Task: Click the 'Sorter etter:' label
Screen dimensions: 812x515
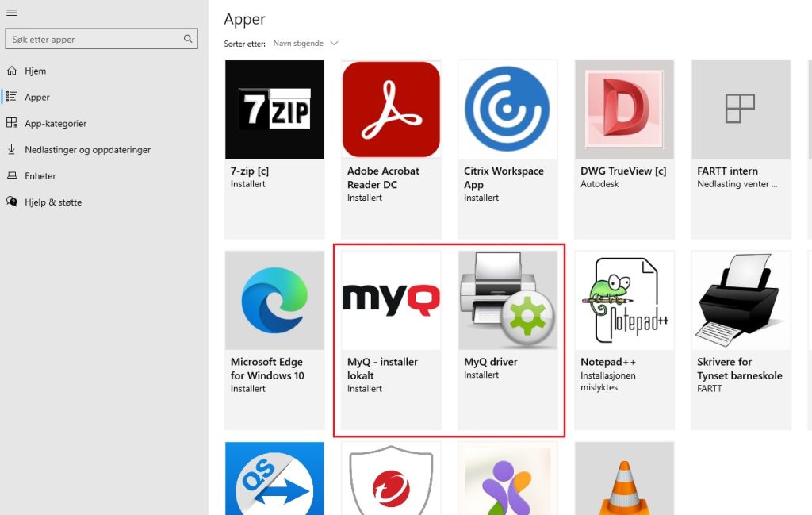Action: point(244,44)
